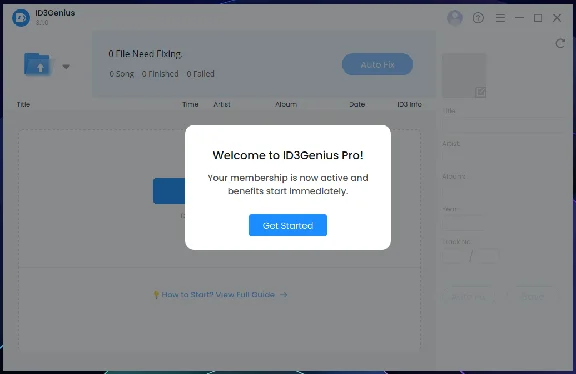Click the Auto Fix button in banner
This screenshot has height=374, width=576.
tap(377, 64)
